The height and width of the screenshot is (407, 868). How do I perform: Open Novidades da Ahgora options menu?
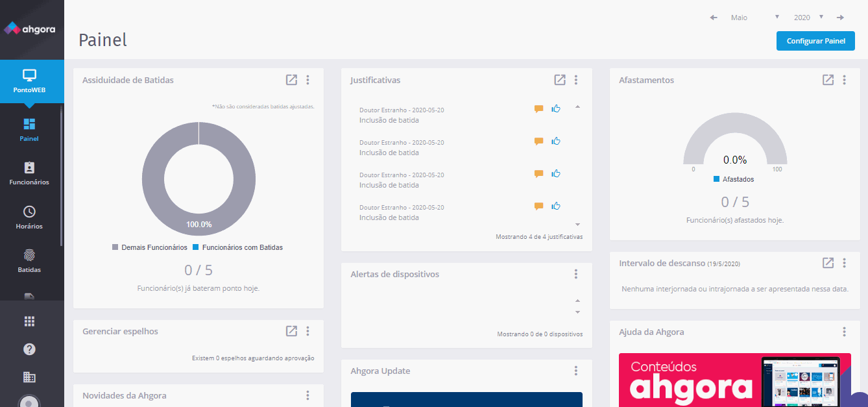[308, 395]
